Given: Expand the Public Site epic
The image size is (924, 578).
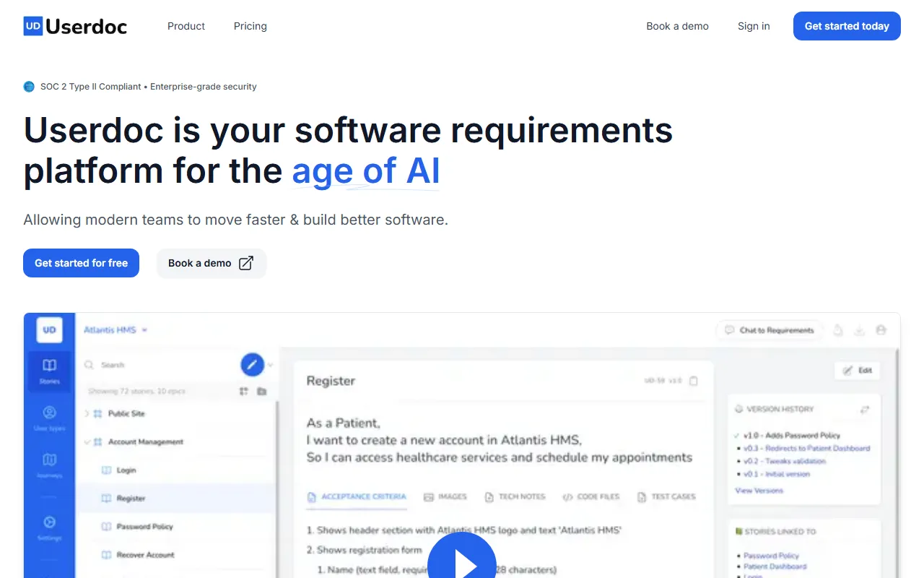Looking at the screenshot, I should click(x=87, y=413).
